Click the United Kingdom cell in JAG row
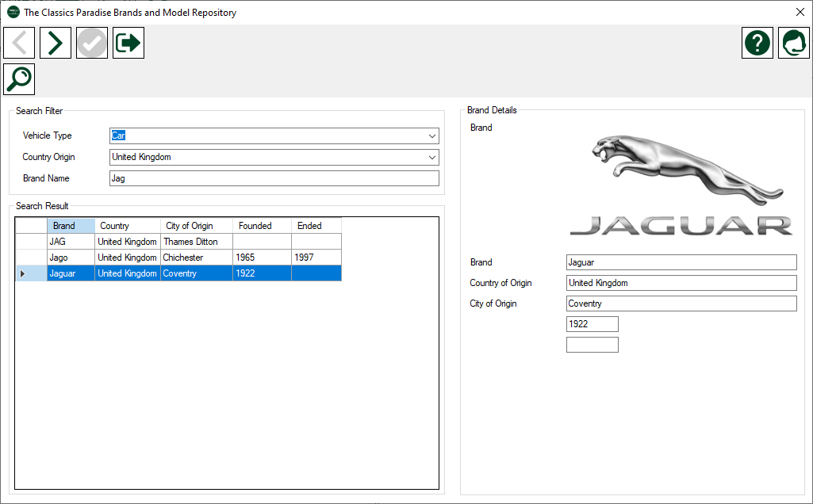The image size is (813, 504). (128, 242)
